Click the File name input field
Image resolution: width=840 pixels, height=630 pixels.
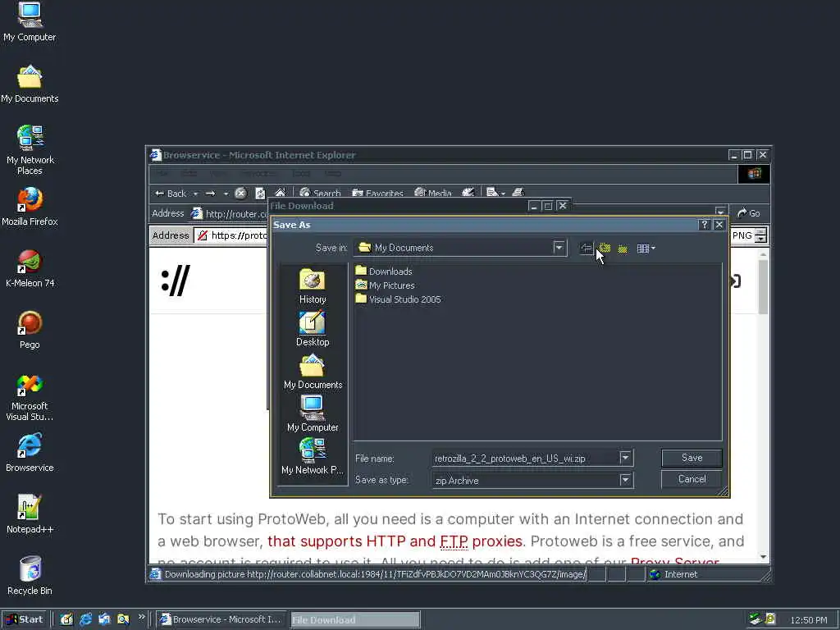(526, 458)
